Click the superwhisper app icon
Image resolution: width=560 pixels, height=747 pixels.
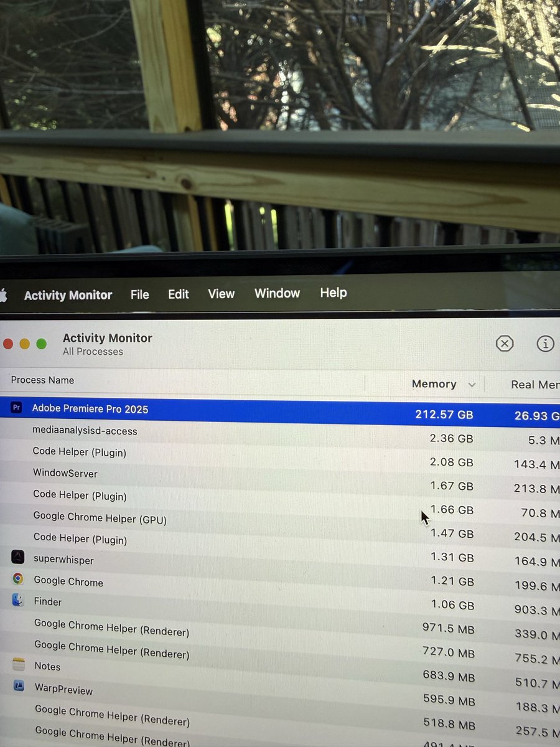tap(18, 557)
